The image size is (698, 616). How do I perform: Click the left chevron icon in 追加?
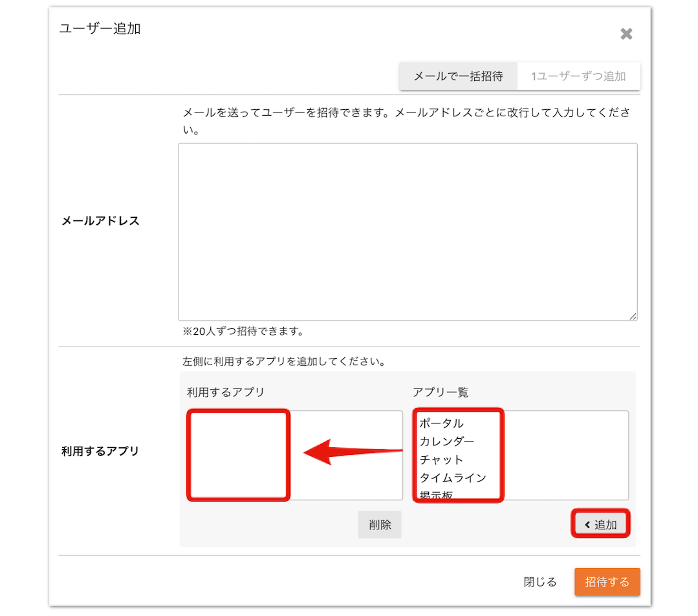pos(587,525)
